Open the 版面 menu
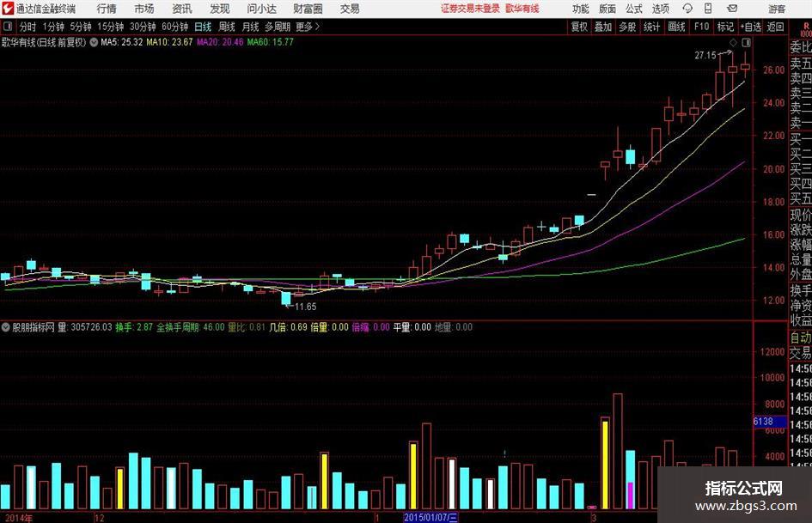The height and width of the screenshot is (523, 812). coord(607,9)
